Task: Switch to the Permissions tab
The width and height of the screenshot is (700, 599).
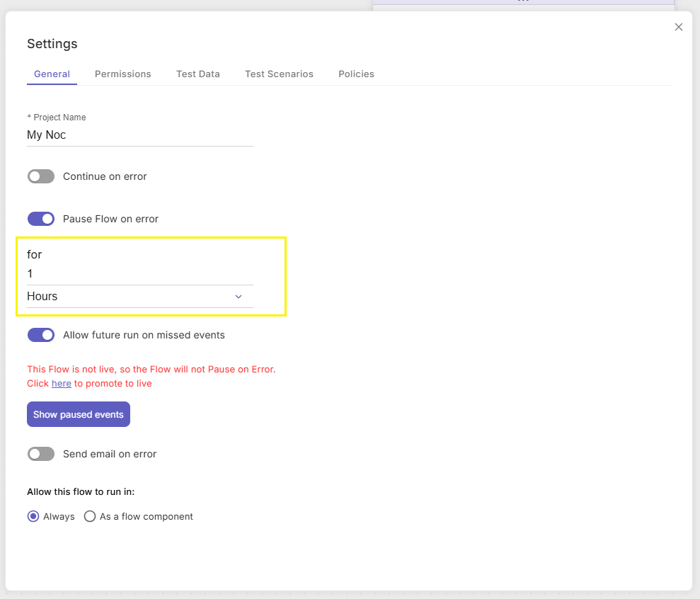Action: (x=122, y=74)
